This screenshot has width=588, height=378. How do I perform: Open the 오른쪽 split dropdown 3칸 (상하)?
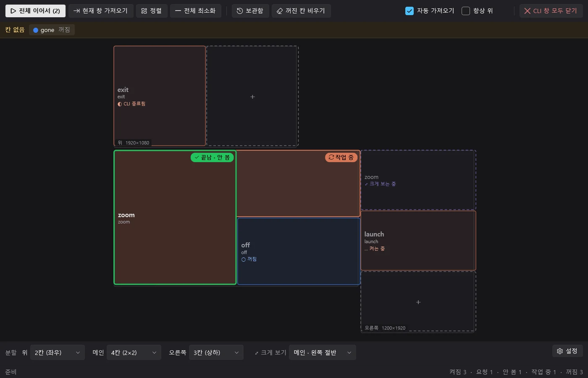pos(216,352)
